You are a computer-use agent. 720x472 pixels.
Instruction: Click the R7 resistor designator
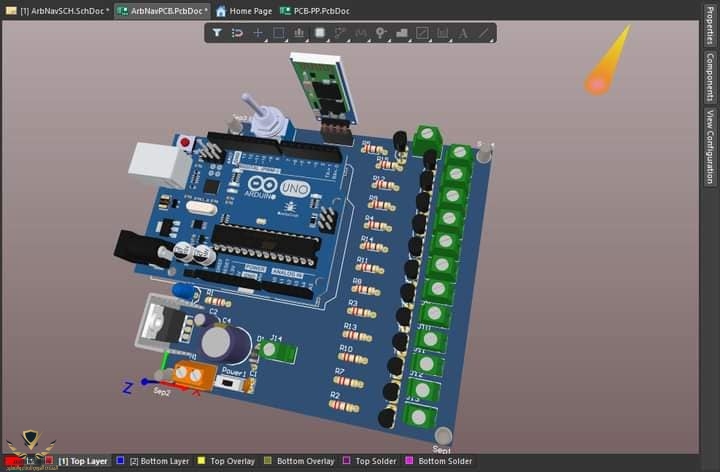pyautogui.click(x=340, y=371)
